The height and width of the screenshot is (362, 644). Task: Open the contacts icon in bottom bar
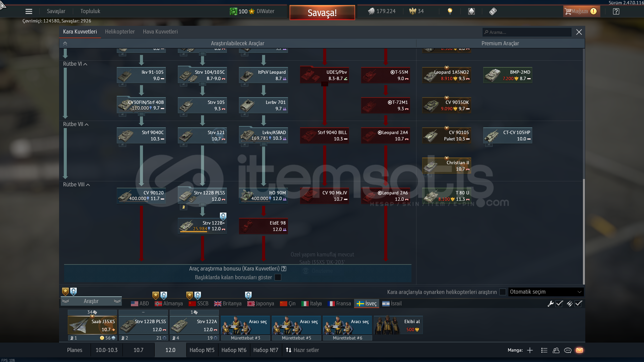pyautogui.click(x=556, y=350)
